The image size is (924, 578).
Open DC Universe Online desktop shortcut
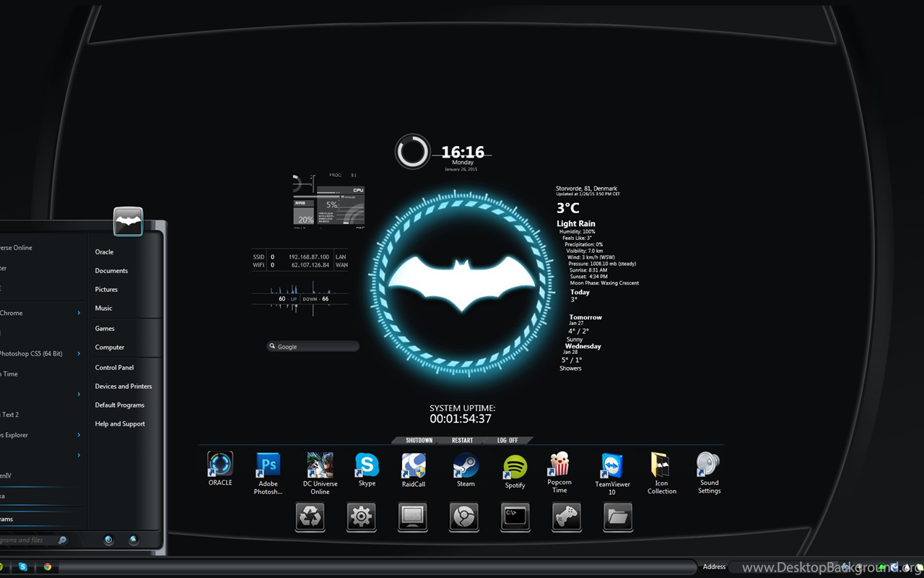pos(320,473)
